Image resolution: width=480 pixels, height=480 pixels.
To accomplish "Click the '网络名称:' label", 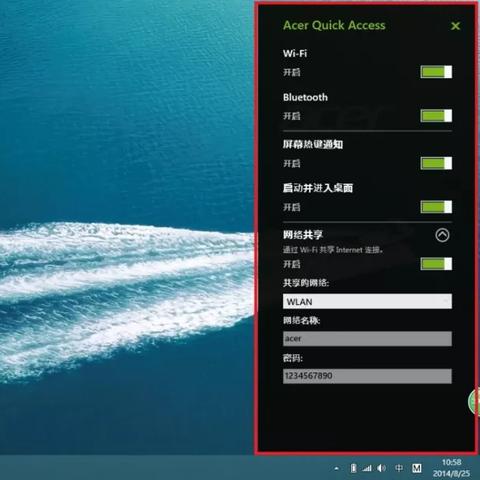I will click(301, 320).
